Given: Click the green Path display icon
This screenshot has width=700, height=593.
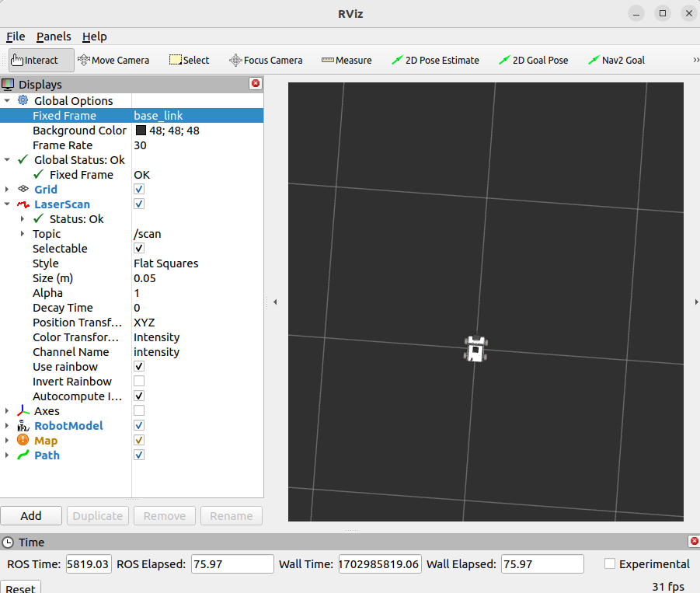Looking at the screenshot, I should point(23,455).
